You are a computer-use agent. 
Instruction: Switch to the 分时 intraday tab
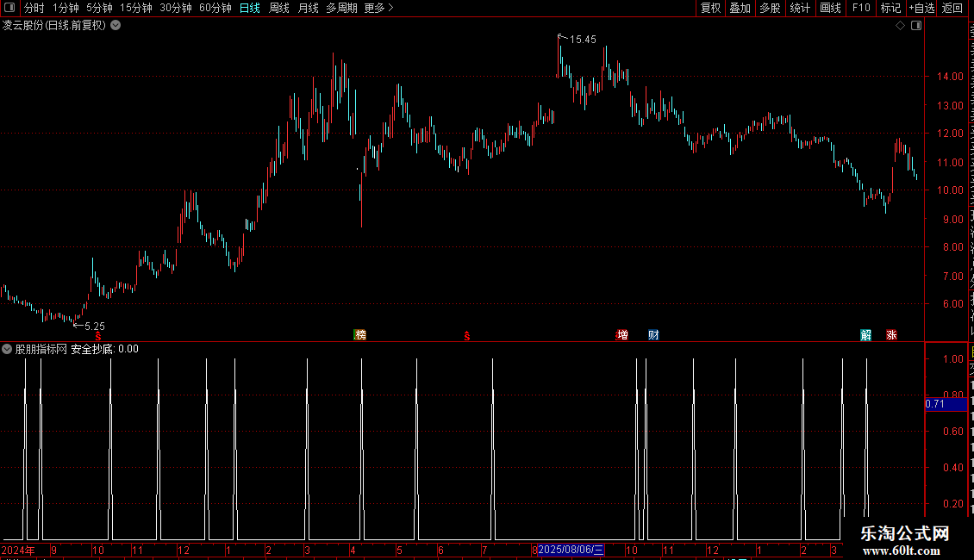[34, 8]
